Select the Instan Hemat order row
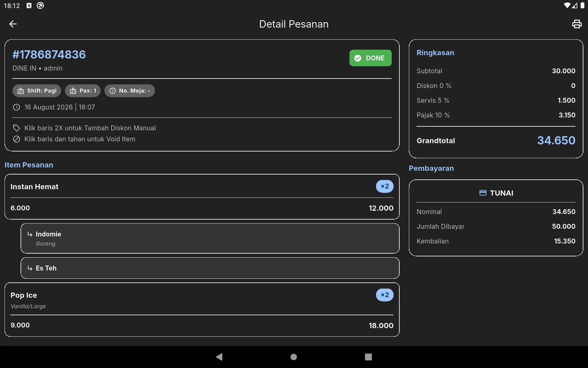Viewport: 588px width, 368px height. click(202, 197)
